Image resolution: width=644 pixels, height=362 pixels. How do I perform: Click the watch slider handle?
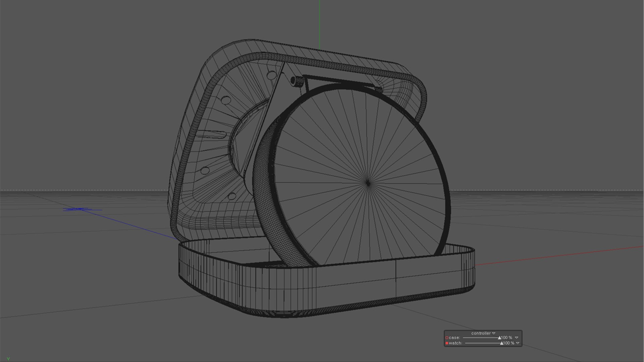pyautogui.click(x=502, y=343)
